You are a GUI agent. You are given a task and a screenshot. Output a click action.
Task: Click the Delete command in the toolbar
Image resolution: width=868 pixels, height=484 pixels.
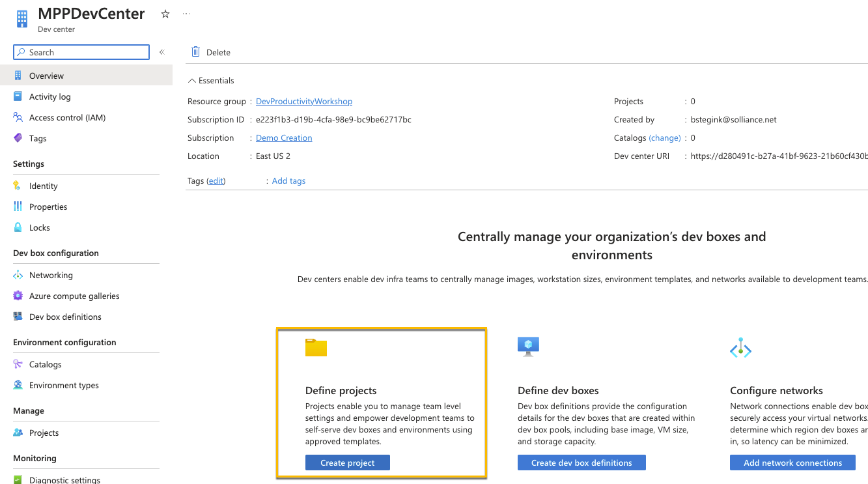211,52
